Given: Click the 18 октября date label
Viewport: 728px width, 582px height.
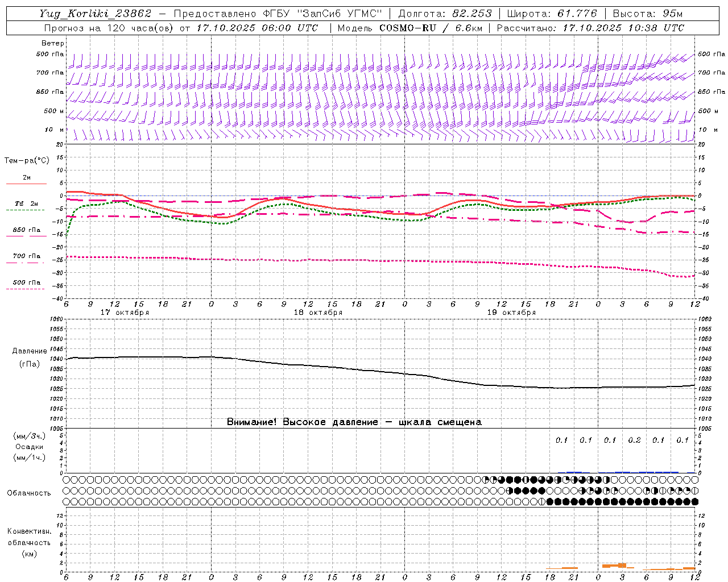Looking at the screenshot, I should [318, 313].
